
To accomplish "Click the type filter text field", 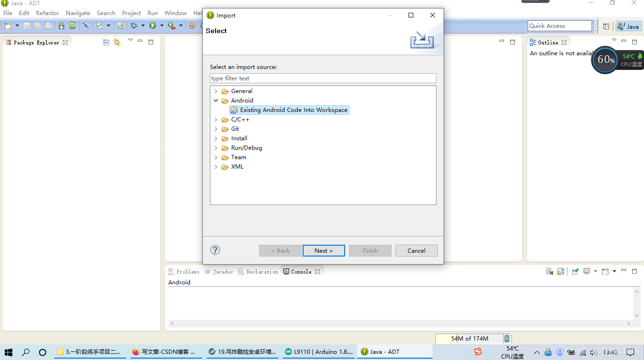I will [323, 78].
